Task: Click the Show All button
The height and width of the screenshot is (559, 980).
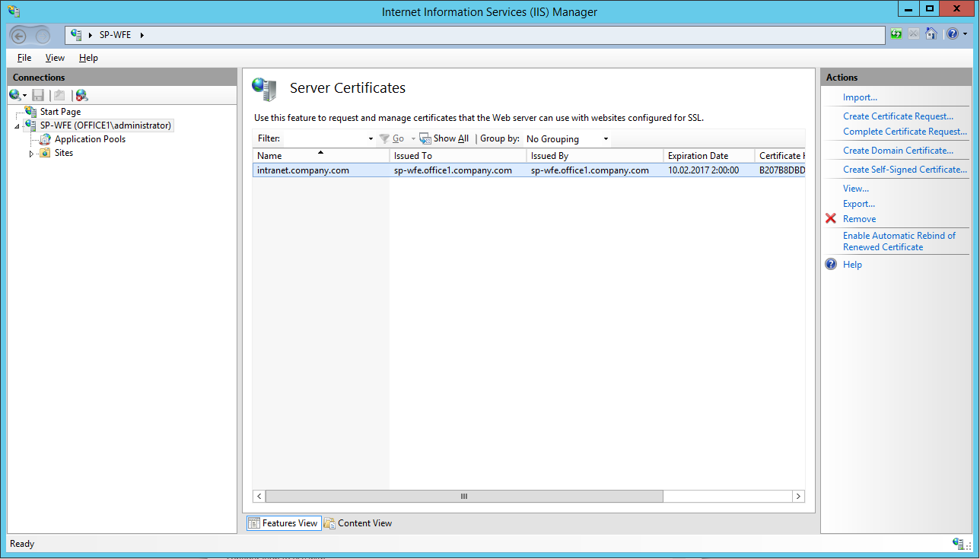Action: click(x=444, y=138)
